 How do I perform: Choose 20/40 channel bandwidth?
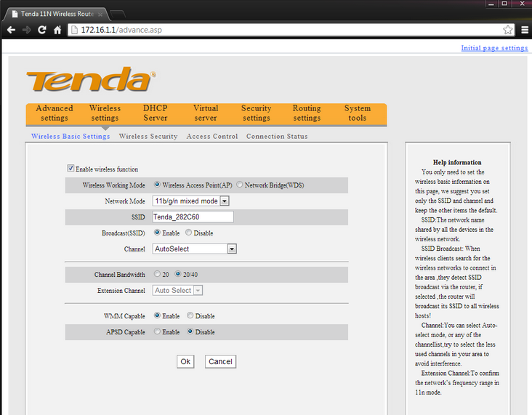tap(178, 274)
